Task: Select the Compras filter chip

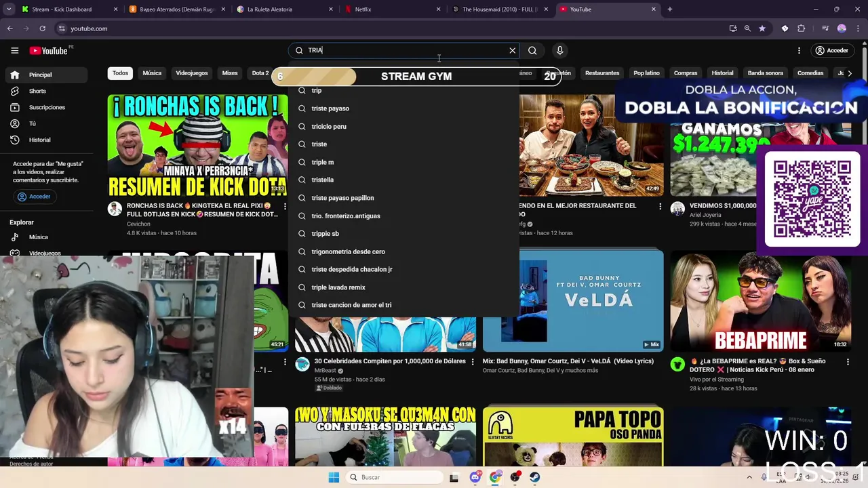Action: 686,73
